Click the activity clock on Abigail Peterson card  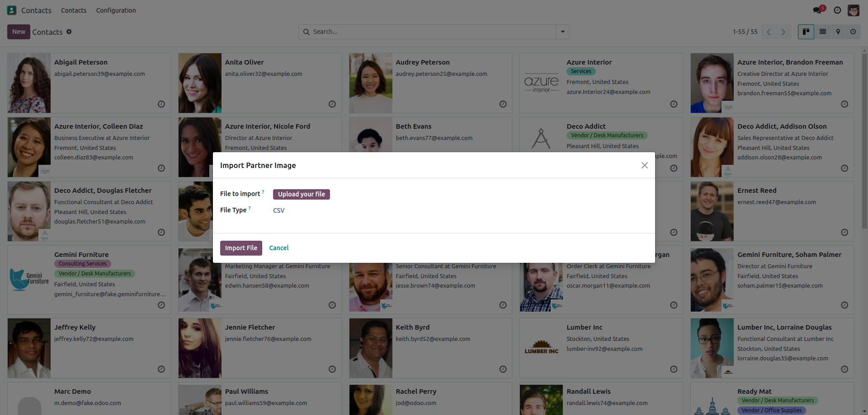tap(161, 104)
